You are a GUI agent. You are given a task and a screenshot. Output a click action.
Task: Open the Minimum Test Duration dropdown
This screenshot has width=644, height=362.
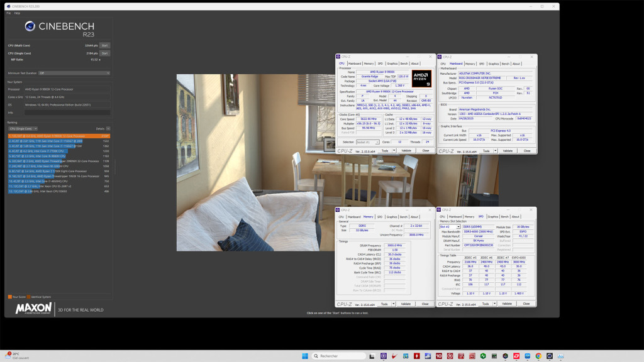click(x=74, y=73)
